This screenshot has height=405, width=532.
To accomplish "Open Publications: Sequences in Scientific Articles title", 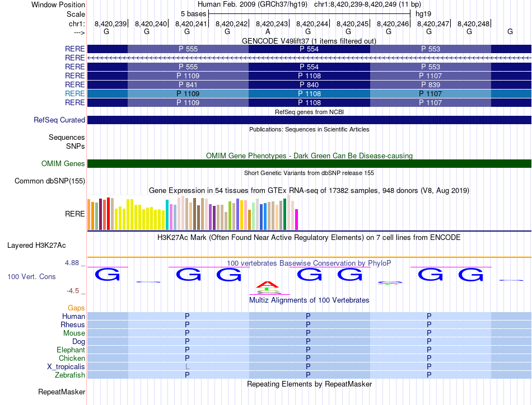I will [x=309, y=129].
